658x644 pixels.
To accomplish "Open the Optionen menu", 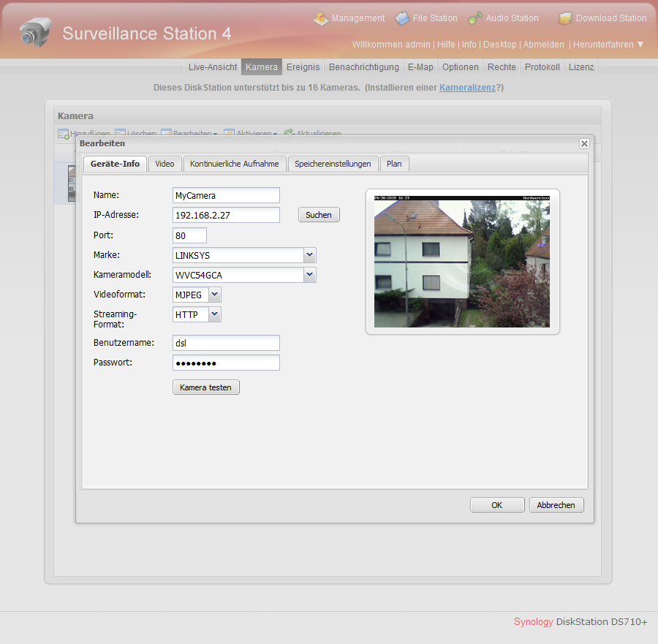I will tap(461, 67).
